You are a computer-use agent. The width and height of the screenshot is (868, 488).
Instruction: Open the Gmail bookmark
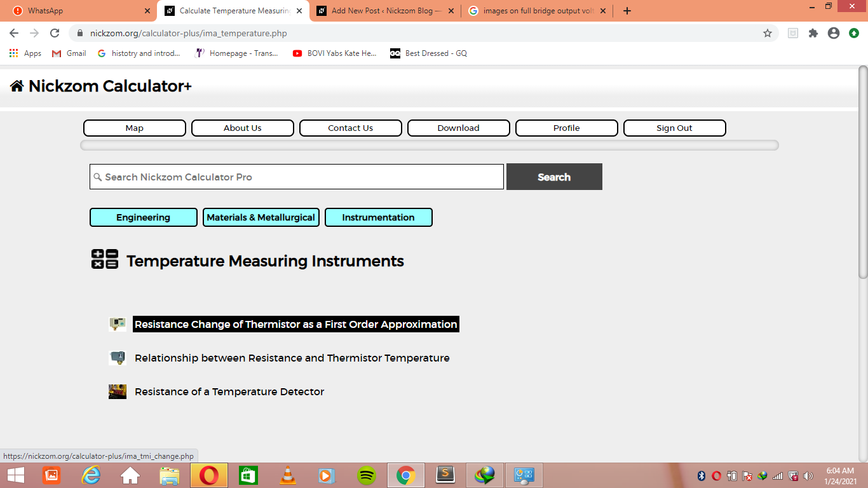(x=69, y=53)
